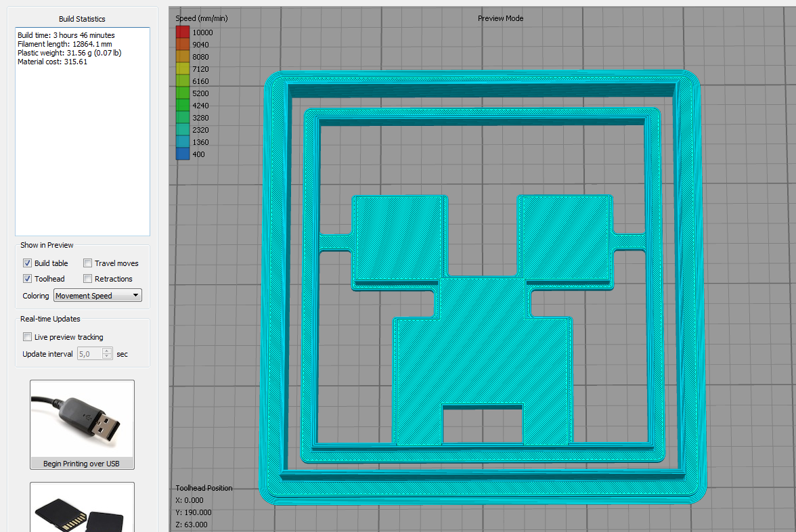Click the Z: 63.000 toolhead coordinate
This screenshot has height=532, width=796.
click(192, 525)
